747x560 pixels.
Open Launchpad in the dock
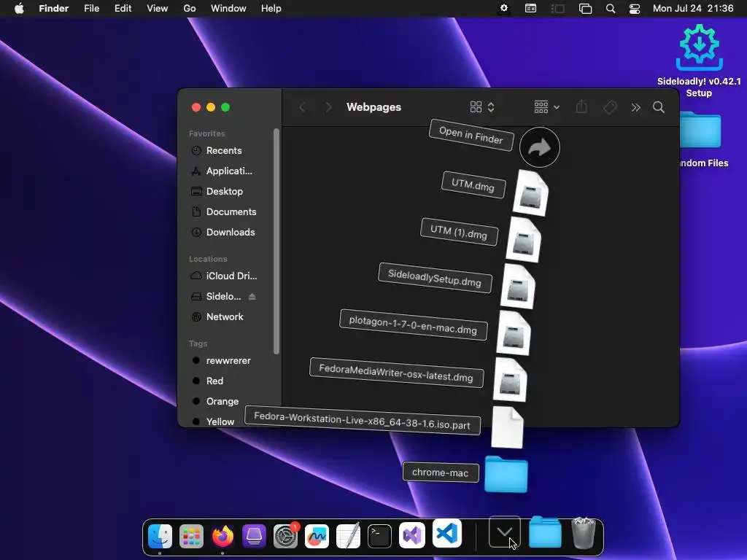[192, 537]
